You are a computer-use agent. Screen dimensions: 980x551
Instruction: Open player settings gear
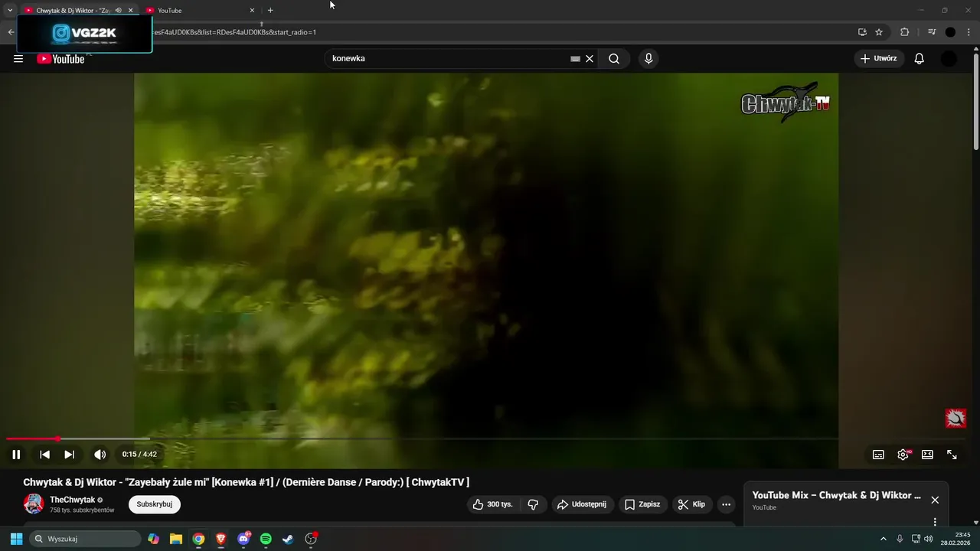[903, 455]
